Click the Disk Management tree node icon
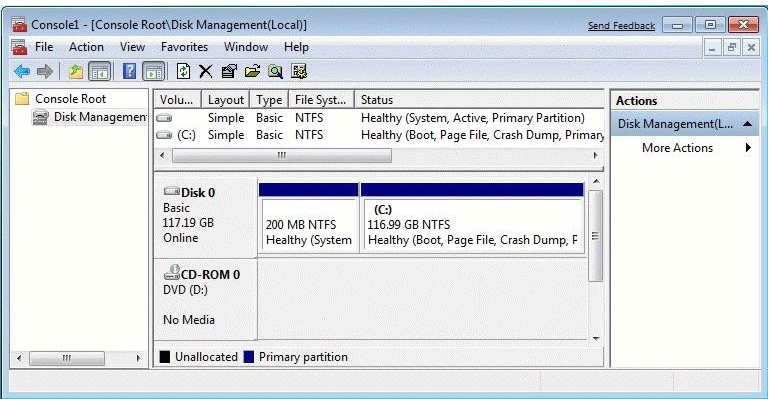 pos(40,117)
